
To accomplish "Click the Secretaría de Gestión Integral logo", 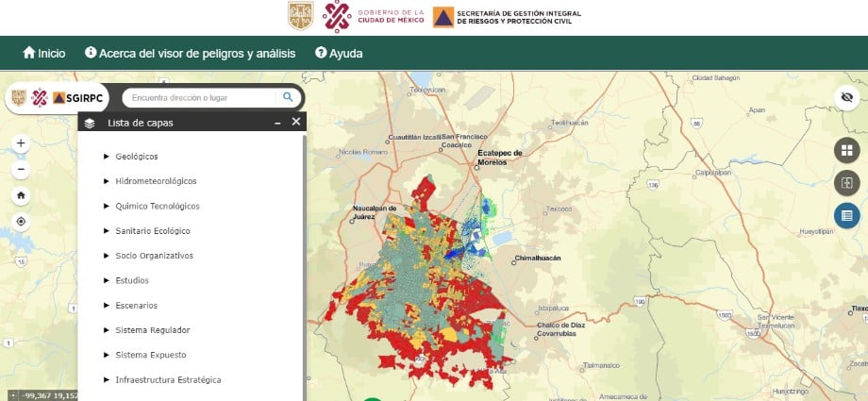I will pyautogui.click(x=507, y=17).
